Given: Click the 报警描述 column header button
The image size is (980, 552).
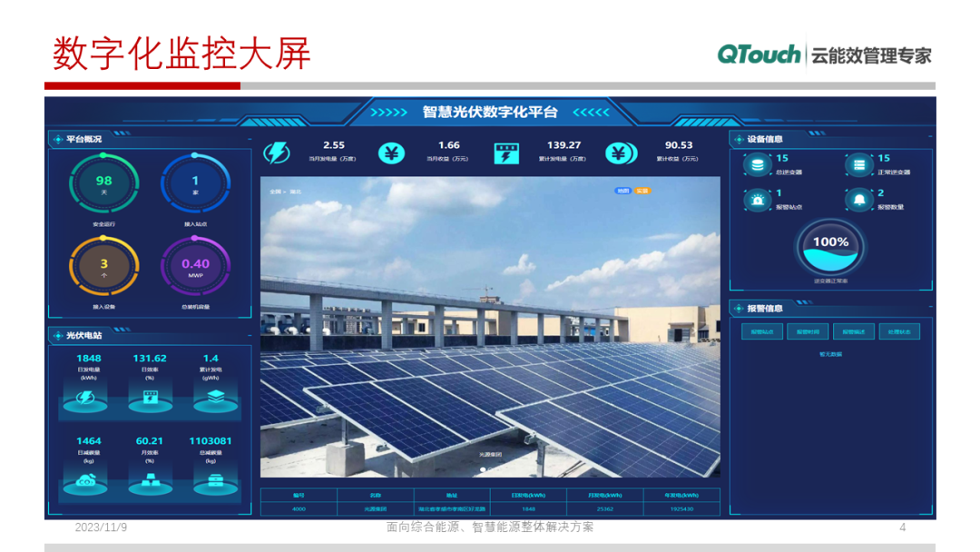Looking at the screenshot, I should tap(853, 331).
